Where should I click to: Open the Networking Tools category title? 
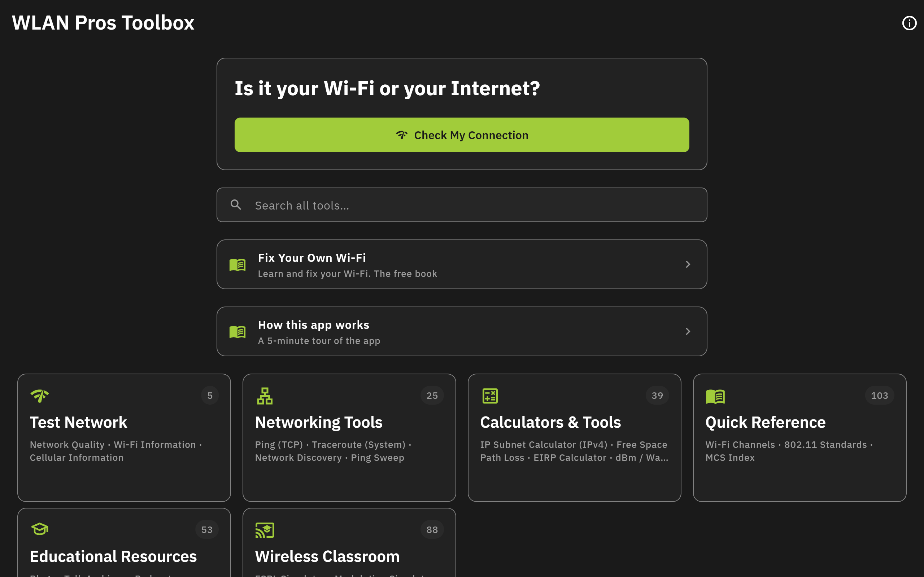(x=318, y=422)
